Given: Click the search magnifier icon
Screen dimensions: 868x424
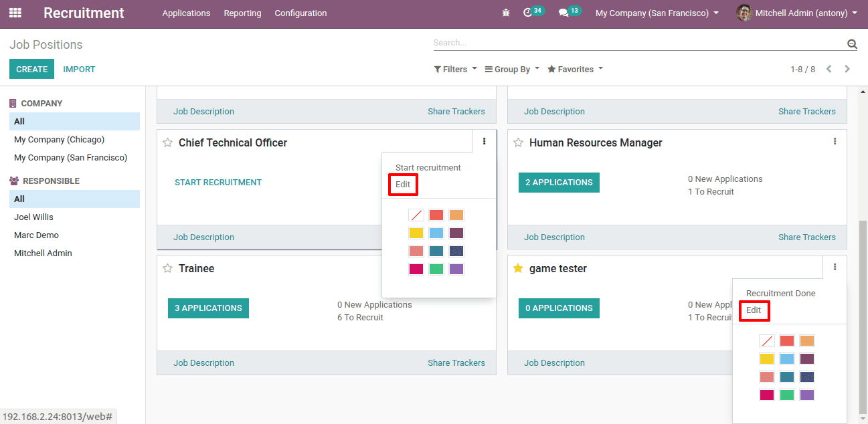Looking at the screenshot, I should tap(852, 44).
